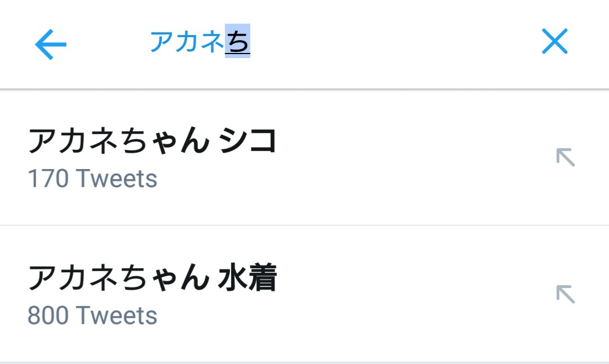
Task: Fill search with the 800 Tweets suggestion arrow
Action: [x=565, y=294]
